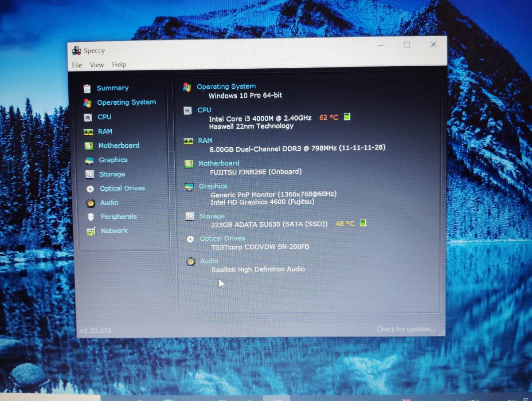The width and height of the screenshot is (532, 401).
Task: Click the Operating System Windows flag sidebar icon
Action: click(87, 103)
